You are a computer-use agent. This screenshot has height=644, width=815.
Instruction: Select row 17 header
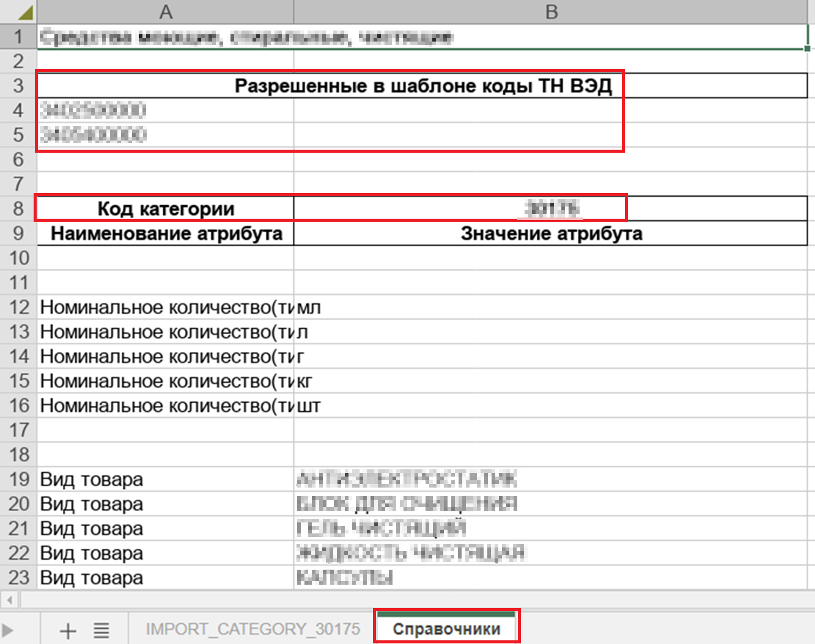coord(18,430)
